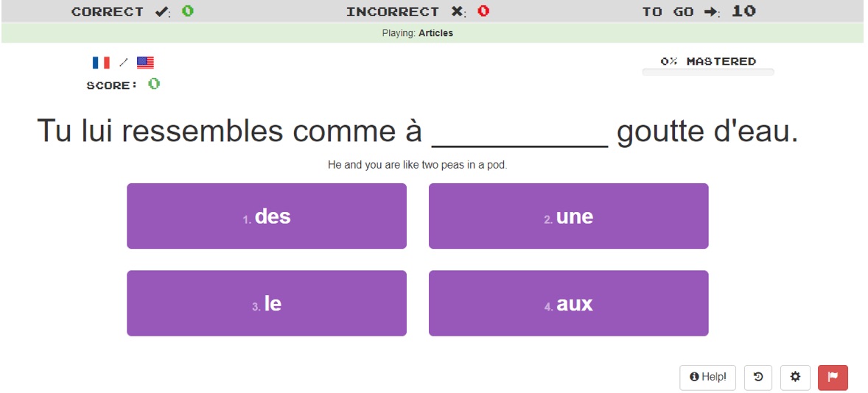Screen dimensions: 868x393
Task: Report the question with the red flag button
Action: [833, 377]
